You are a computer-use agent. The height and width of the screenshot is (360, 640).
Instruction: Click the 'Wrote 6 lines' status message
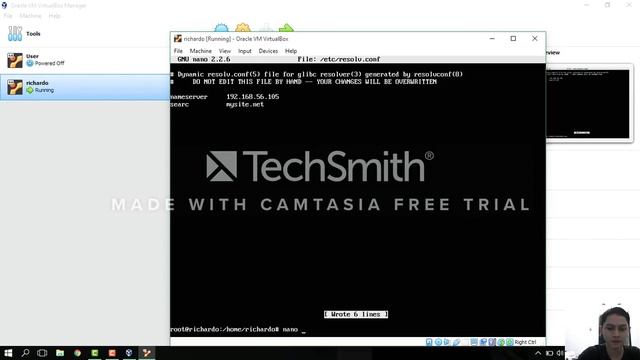(356, 314)
